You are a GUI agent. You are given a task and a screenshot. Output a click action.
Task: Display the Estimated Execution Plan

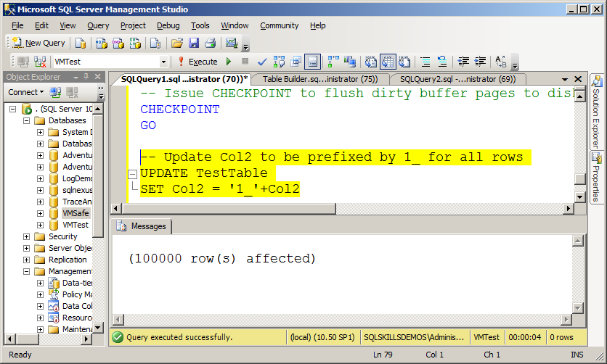coord(279,62)
